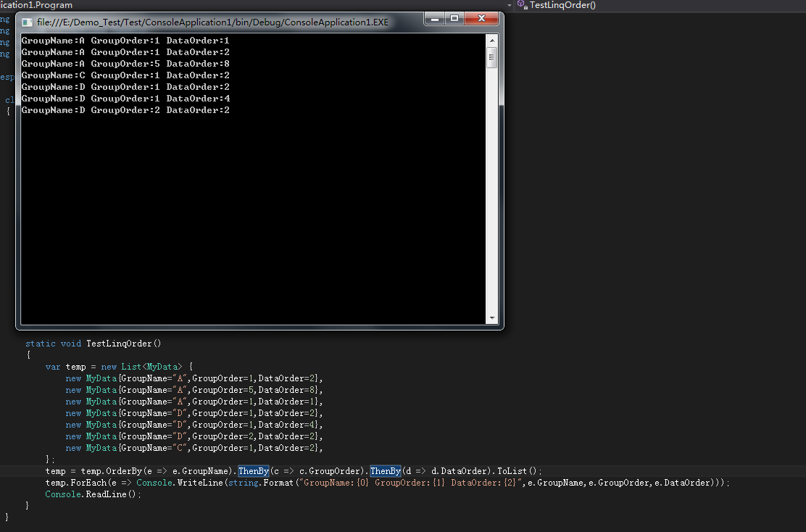Click Console.ReadLine() statement in code
This screenshot has height=532, width=806.
[93, 494]
